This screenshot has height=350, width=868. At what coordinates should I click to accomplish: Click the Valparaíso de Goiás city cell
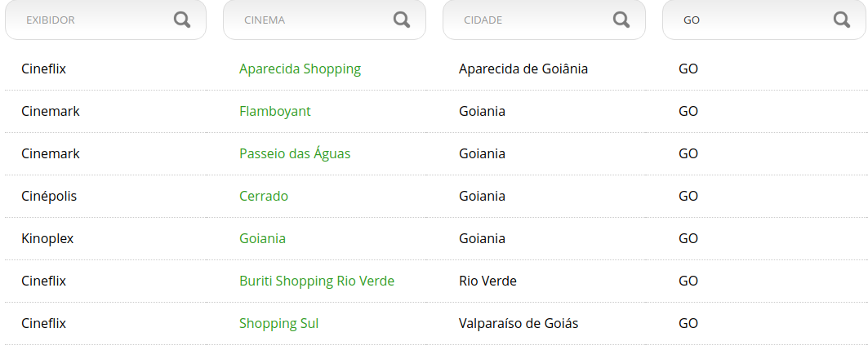[518, 324]
